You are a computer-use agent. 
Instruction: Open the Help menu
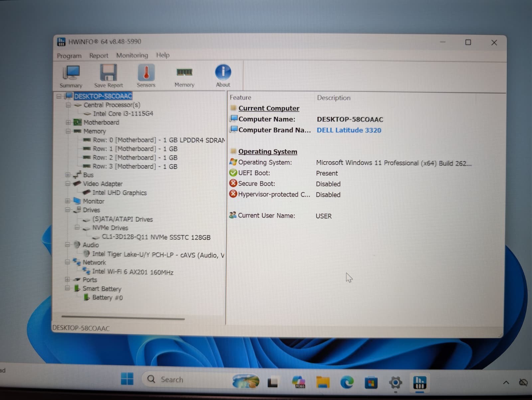point(163,55)
